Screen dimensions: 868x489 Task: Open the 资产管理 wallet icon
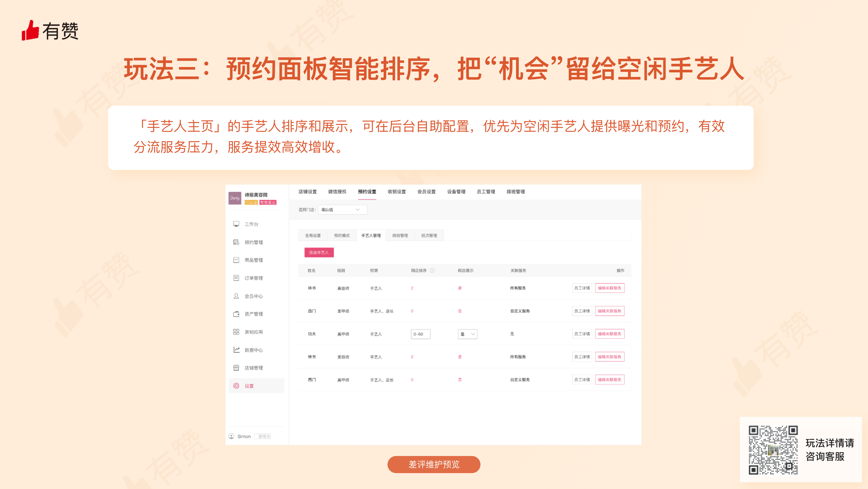[236, 314]
